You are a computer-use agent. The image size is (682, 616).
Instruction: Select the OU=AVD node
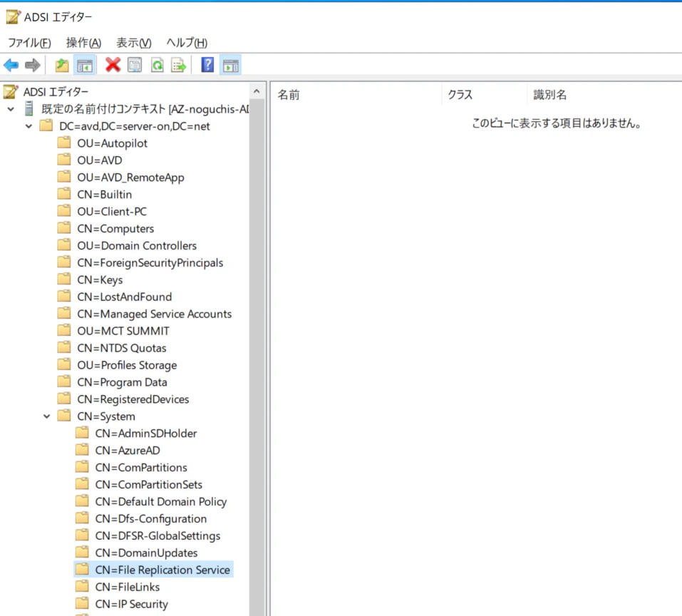tap(100, 160)
